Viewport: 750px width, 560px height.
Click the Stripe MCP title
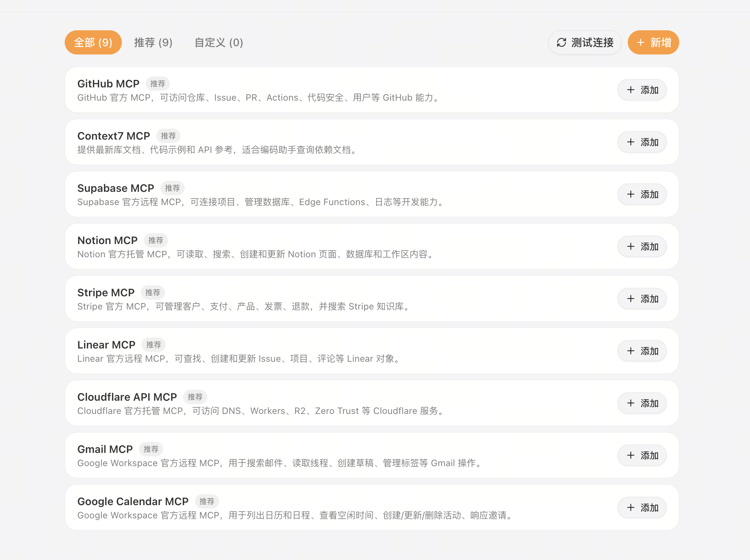[x=106, y=292]
